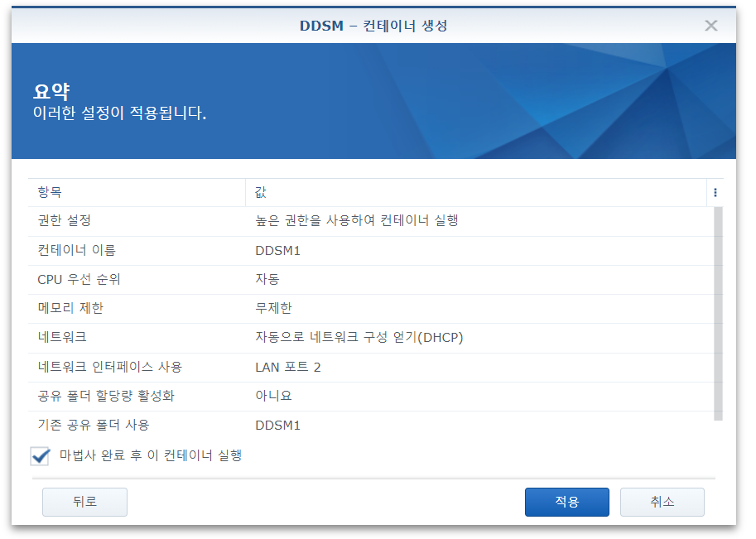The height and width of the screenshot is (539, 756).
Task: Select the 아니요 value for quota
Action: [273, 396]
